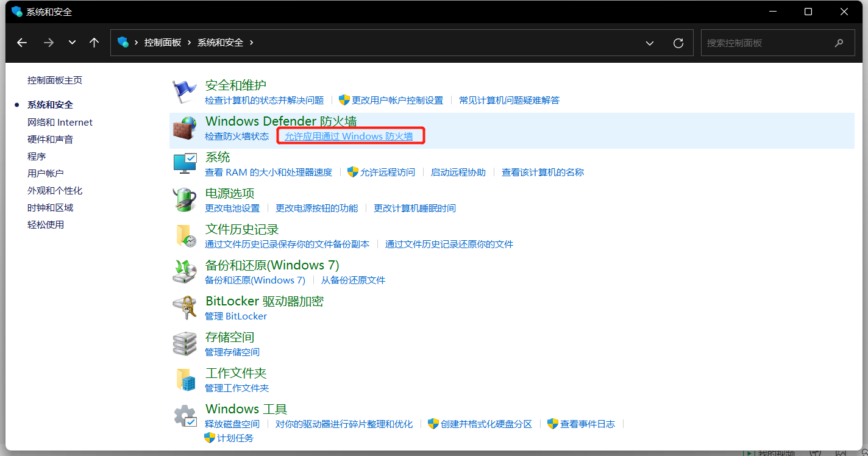The height and width of the screenshot is (456, 868).
Task: Click 对你的驱动器进行碎片整理和优化 link
Action: click(344, 424)
